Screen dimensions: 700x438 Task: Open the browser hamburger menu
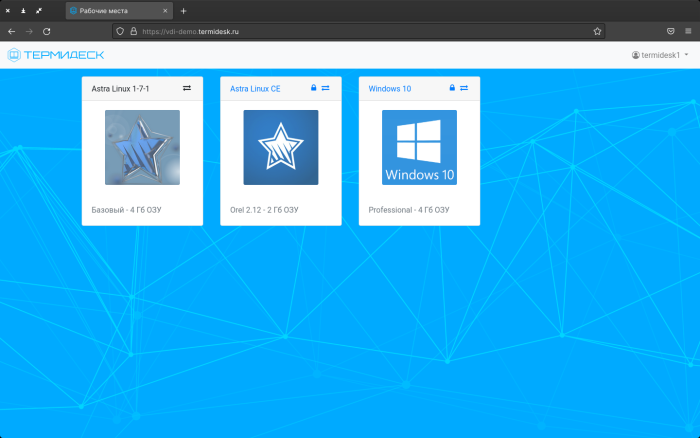(x=688, y=31)
